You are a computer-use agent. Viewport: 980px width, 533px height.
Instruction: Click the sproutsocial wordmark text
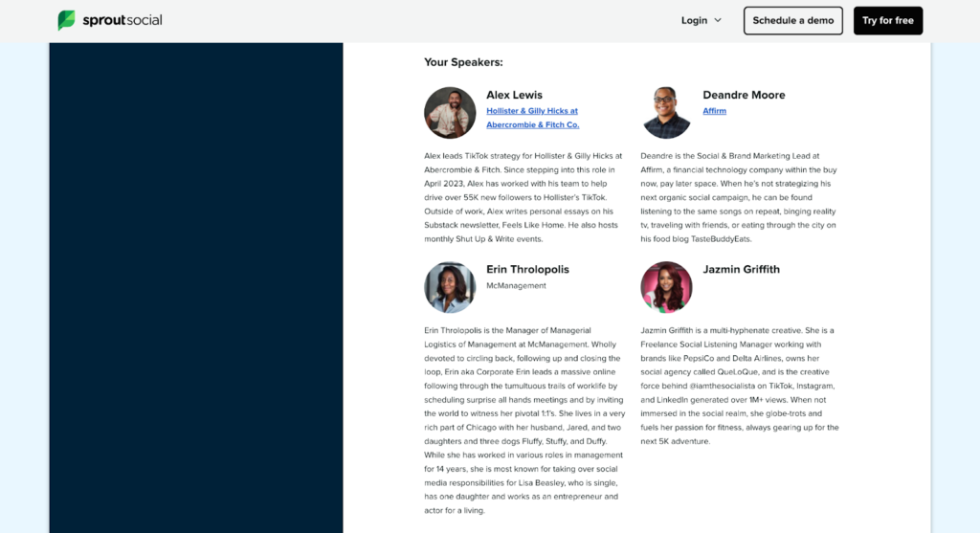[122, 20]
